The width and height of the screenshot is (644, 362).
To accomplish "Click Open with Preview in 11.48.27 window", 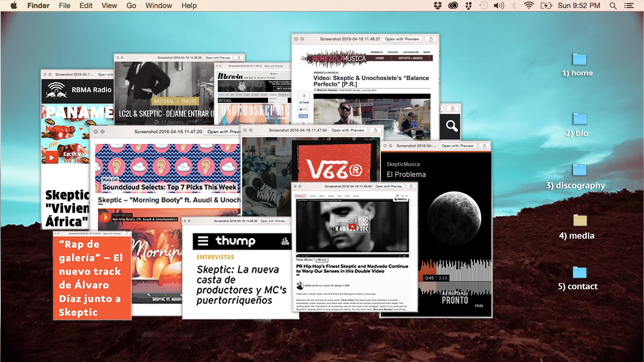I will coord(402,39).
